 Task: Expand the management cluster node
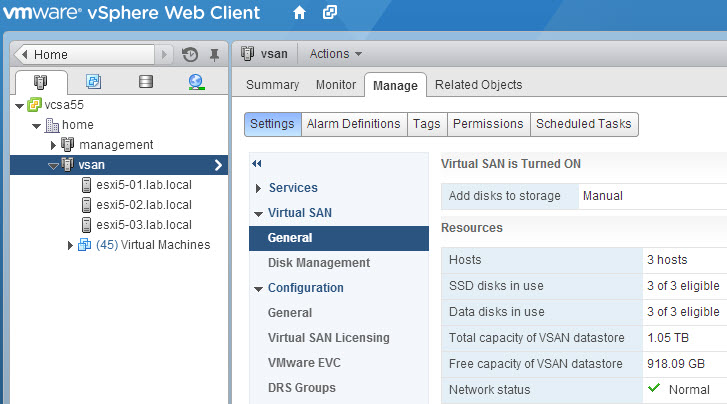point(53,145)
